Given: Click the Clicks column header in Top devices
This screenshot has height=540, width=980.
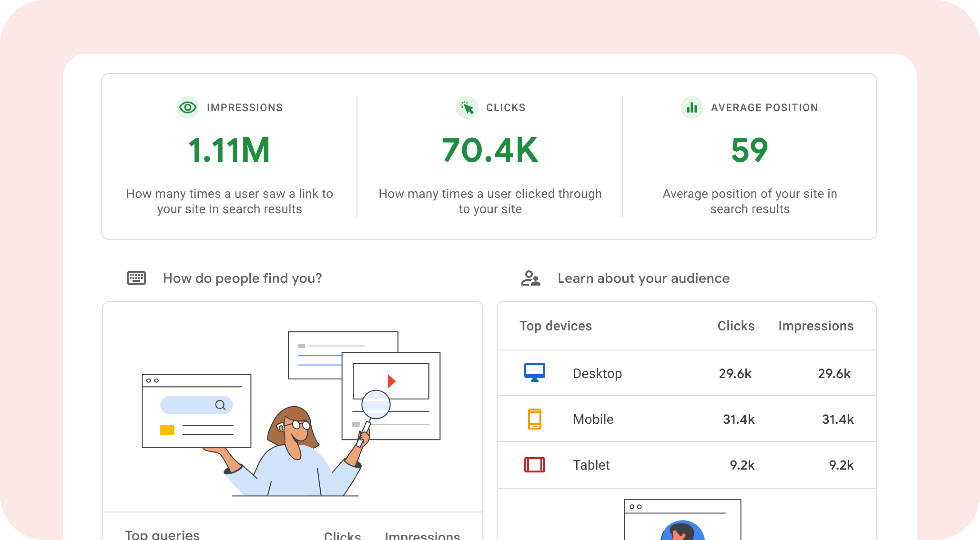Looking at the screenshot, I should (736, 326).
